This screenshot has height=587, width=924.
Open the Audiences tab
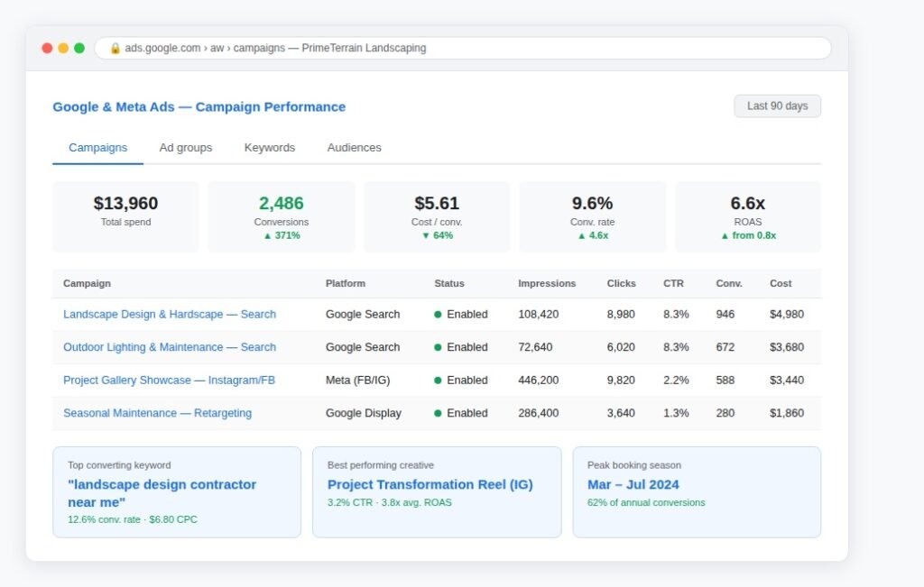coord(354,148)
